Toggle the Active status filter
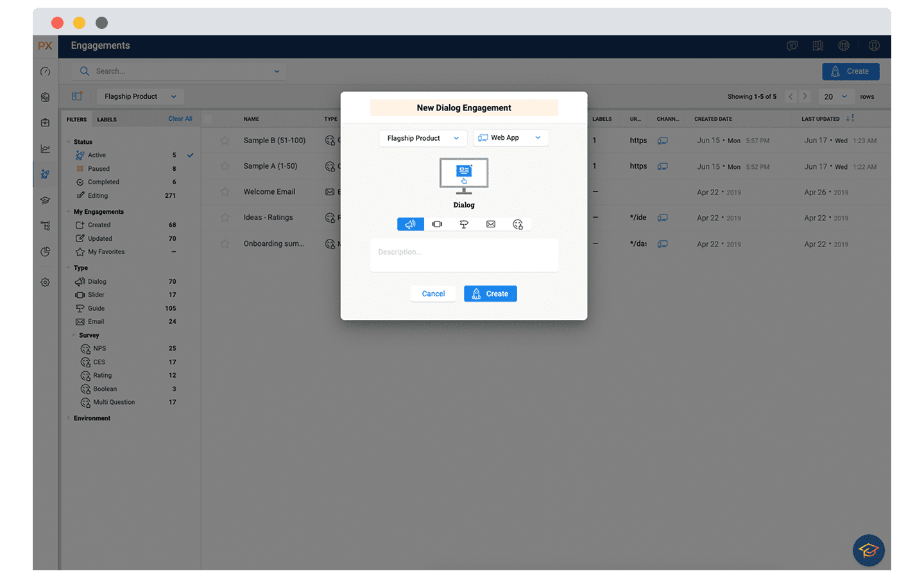 point(97,155)
